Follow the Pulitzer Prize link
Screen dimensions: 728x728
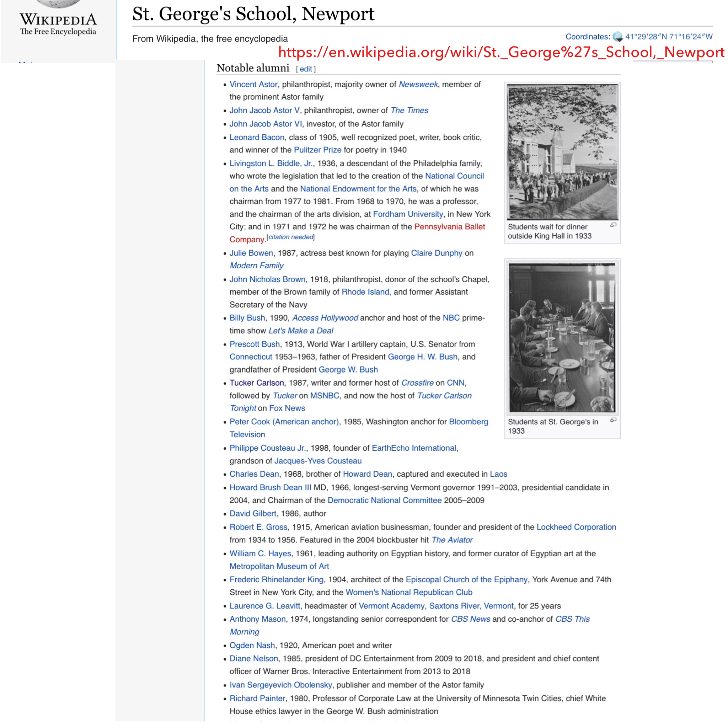[318, 150]
